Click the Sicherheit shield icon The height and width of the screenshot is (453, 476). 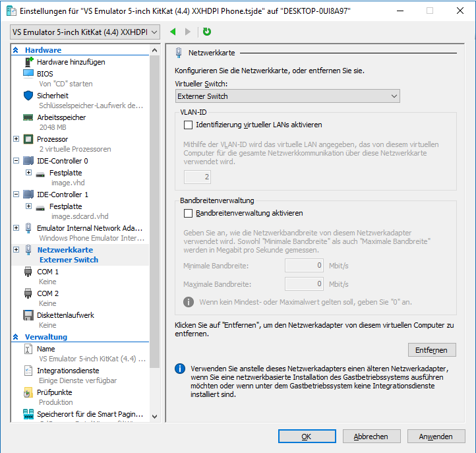28,96
